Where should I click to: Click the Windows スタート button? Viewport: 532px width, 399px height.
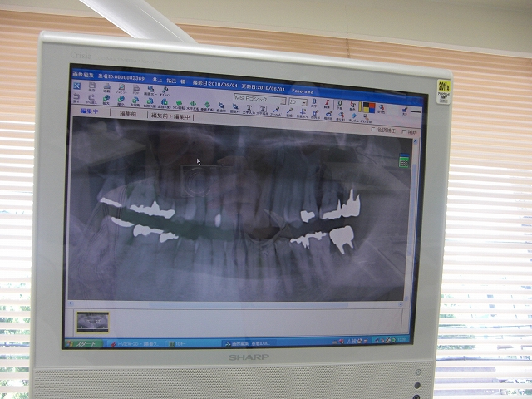point(83,343)
